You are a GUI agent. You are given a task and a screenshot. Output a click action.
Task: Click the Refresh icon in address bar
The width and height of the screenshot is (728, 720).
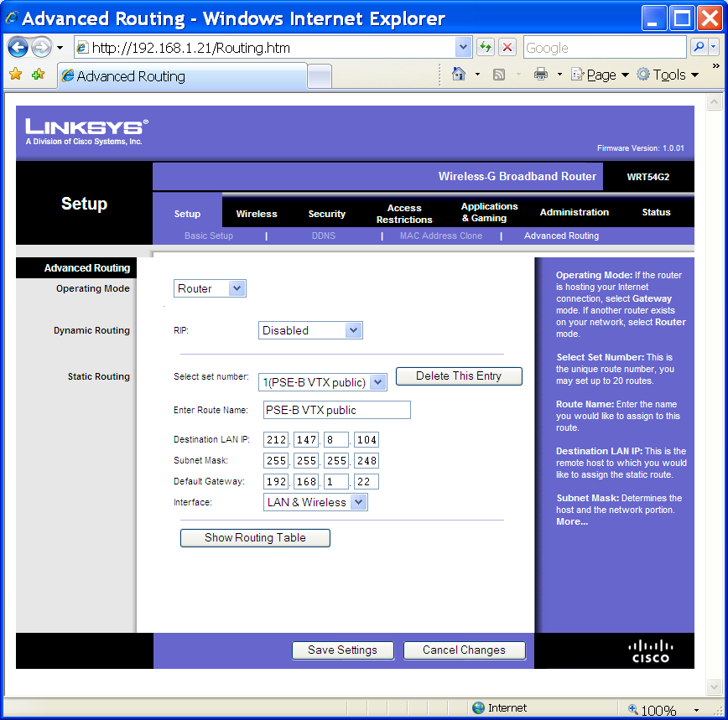click(x=485, y=47)
